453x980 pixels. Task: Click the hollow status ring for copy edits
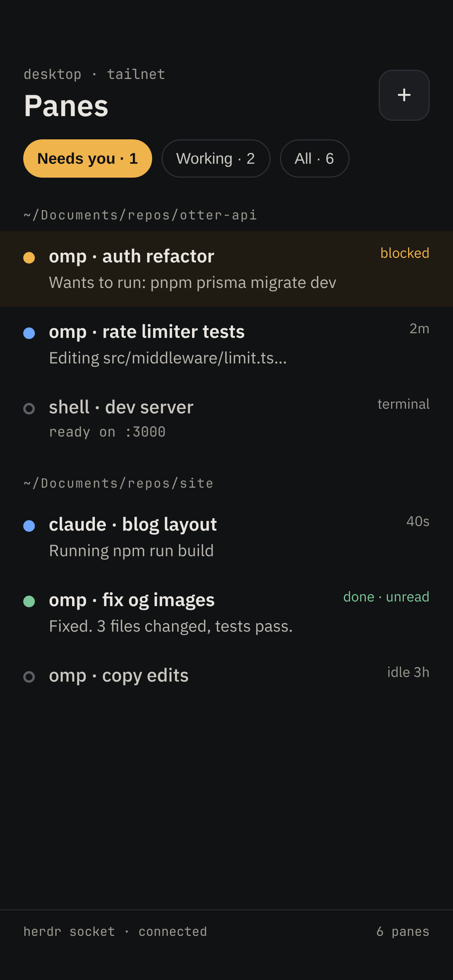tap(29, 677)
